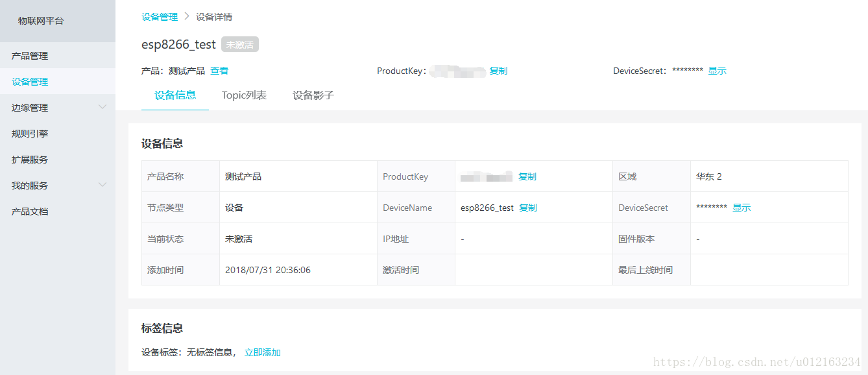Expand the 我的服务 sidebar chevron
The height and width of the screenshot is (375, 868).
(x=102, y=185)
